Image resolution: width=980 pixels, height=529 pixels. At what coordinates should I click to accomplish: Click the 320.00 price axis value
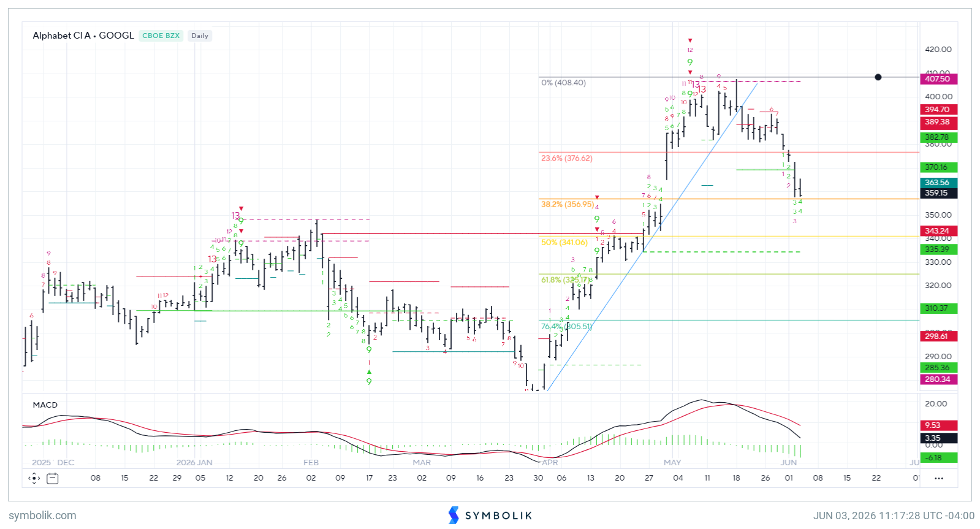tap(938, 286)
